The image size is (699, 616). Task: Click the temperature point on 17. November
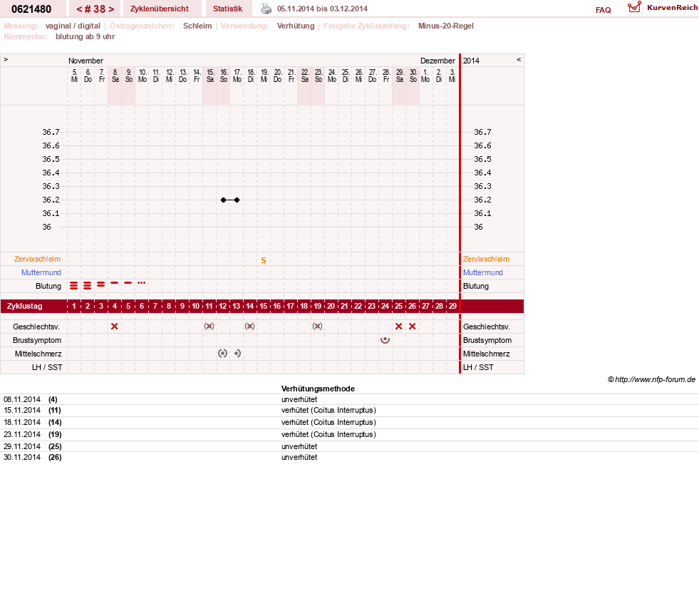pos(237,200)
